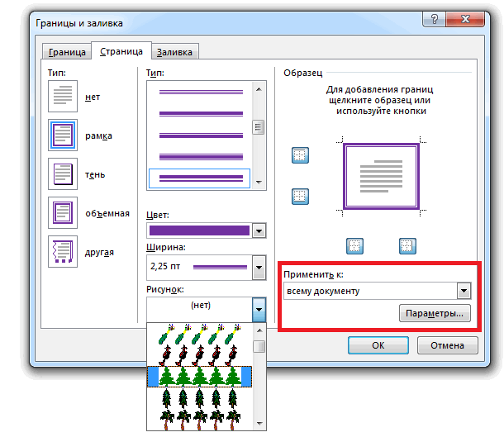Open the 'Цвет' color dropdown
This screenshot has height=437, width=504.
click(x=259, y=231)
